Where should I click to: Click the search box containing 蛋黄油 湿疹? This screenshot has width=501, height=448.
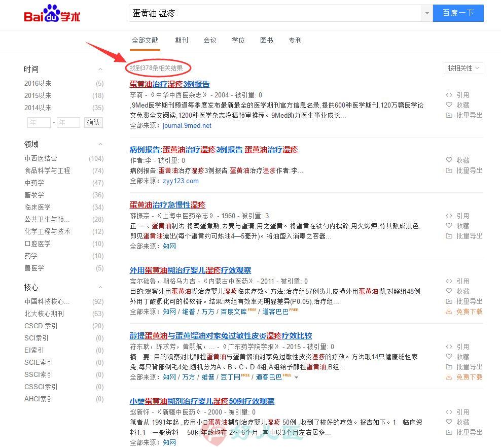[x=275, y=13]
